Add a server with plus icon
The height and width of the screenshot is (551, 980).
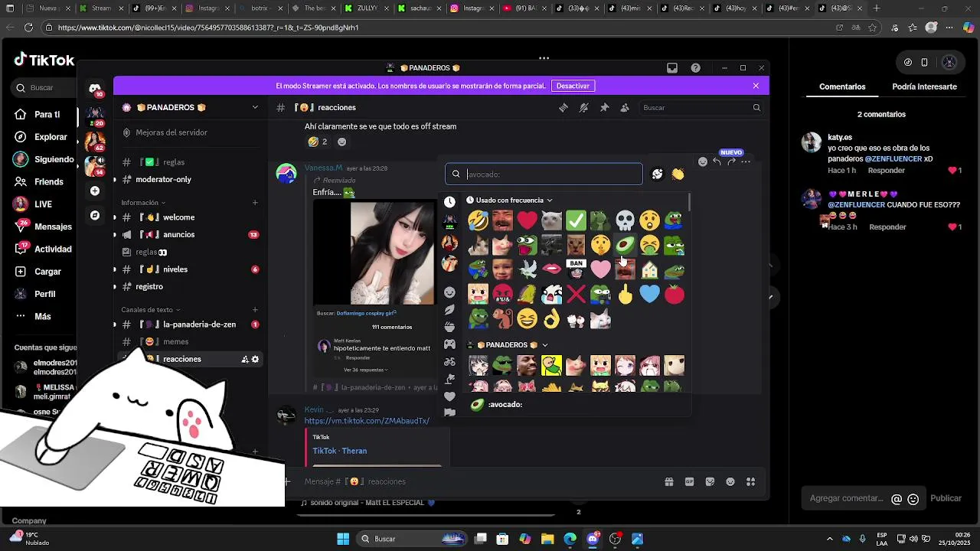[95, 191]
